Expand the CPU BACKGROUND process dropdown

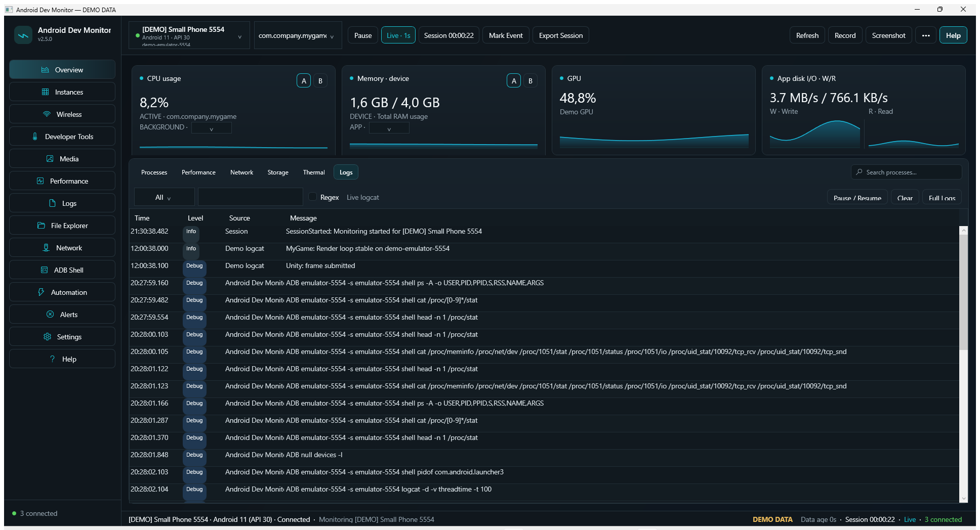click(212, 128)
